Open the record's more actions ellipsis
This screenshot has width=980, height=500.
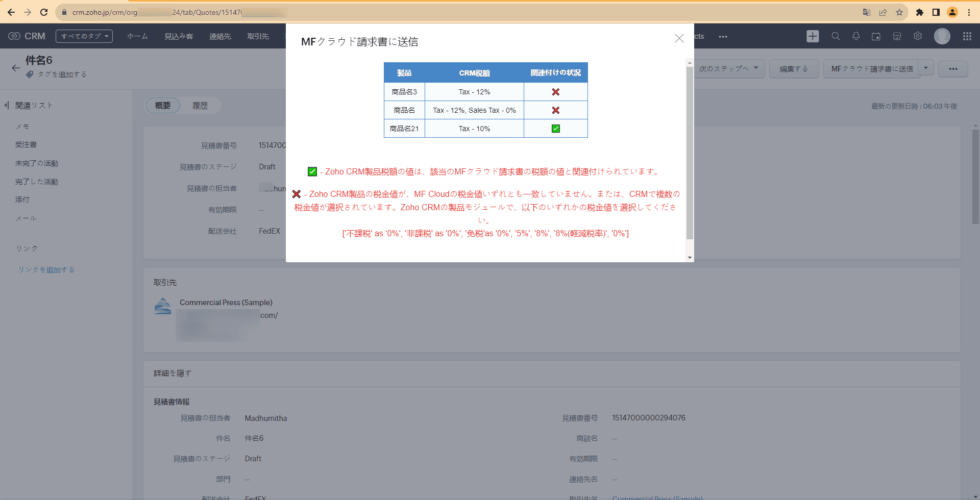[953, 69]
